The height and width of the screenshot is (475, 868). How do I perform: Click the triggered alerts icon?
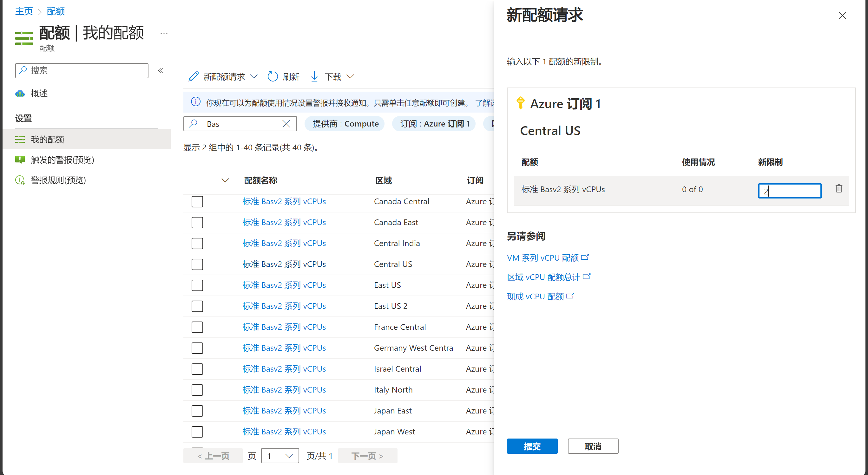(20, 160)
